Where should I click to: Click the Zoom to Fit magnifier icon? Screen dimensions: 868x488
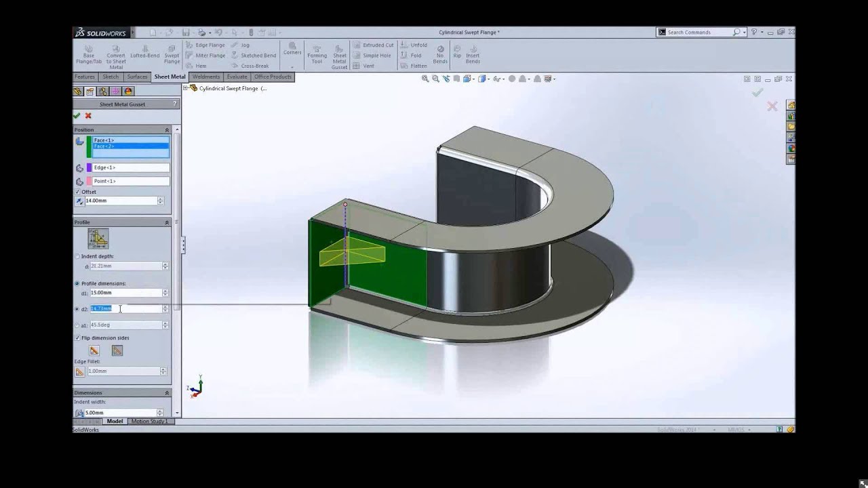point(425,79)
